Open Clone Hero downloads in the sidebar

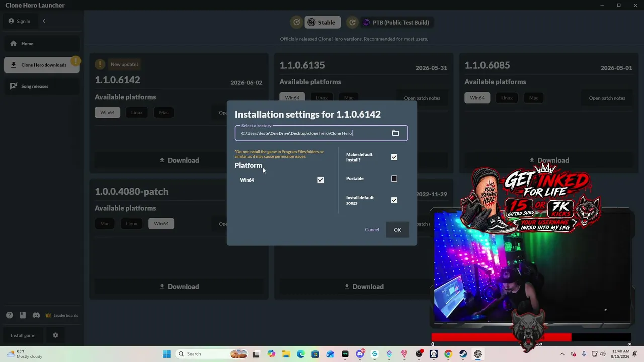[x=42, y=65]
